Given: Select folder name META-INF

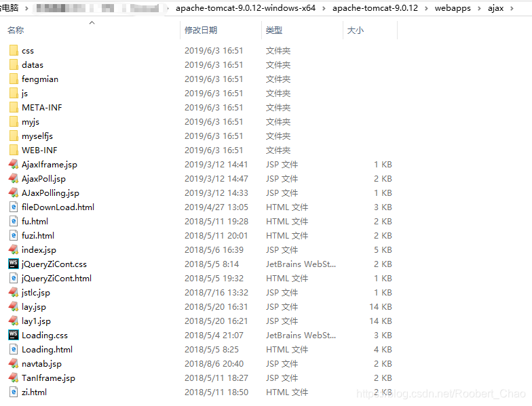Looking at the screenshot, I should pos(42,107).
